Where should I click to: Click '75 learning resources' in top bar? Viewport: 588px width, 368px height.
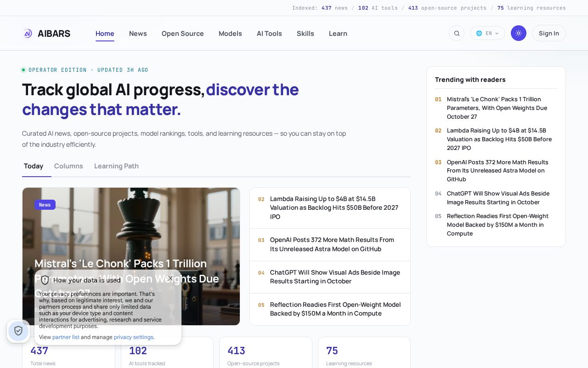point(531,8)
